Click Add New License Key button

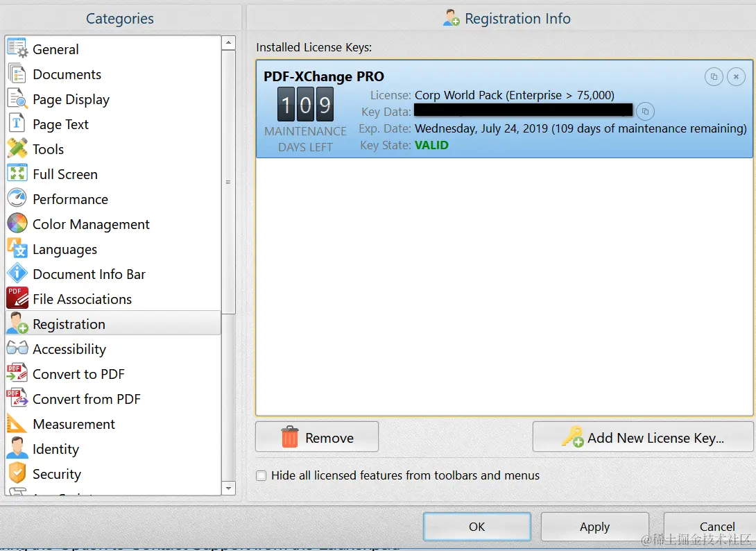643,436
